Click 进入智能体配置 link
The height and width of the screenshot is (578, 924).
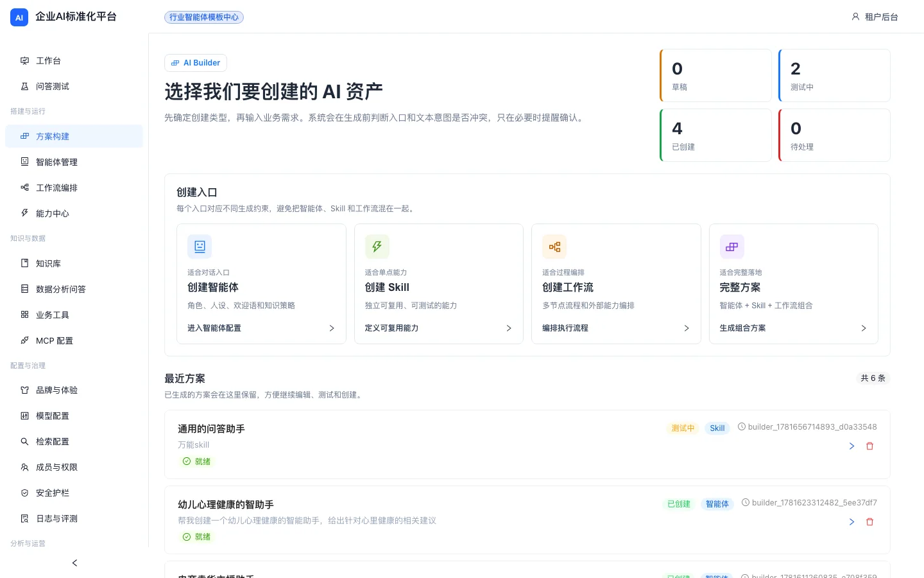pos(214,328)
